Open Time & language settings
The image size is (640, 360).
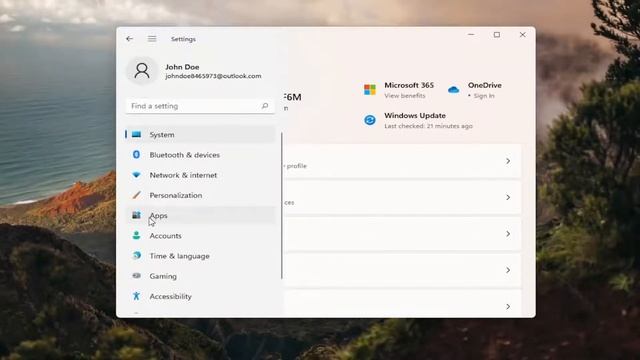(x=200, y=256)
